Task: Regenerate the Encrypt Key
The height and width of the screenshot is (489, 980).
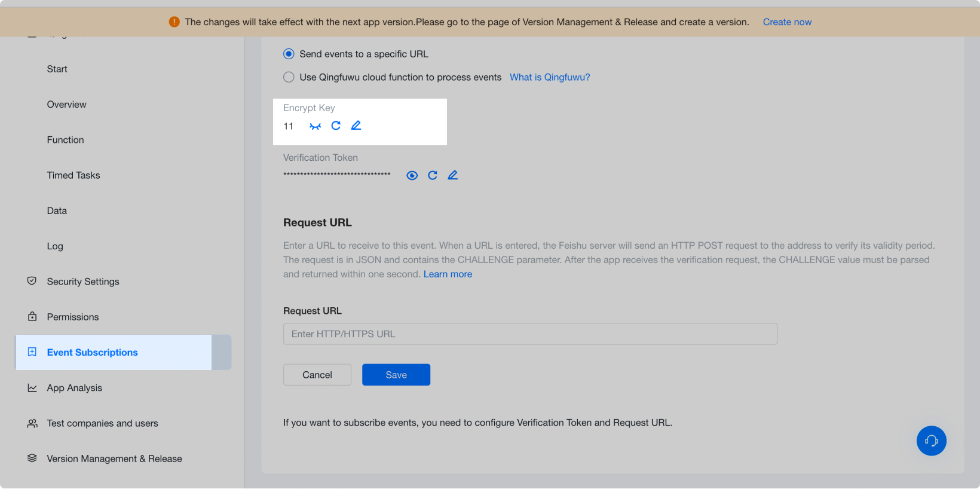Action: tap(336, 126)
